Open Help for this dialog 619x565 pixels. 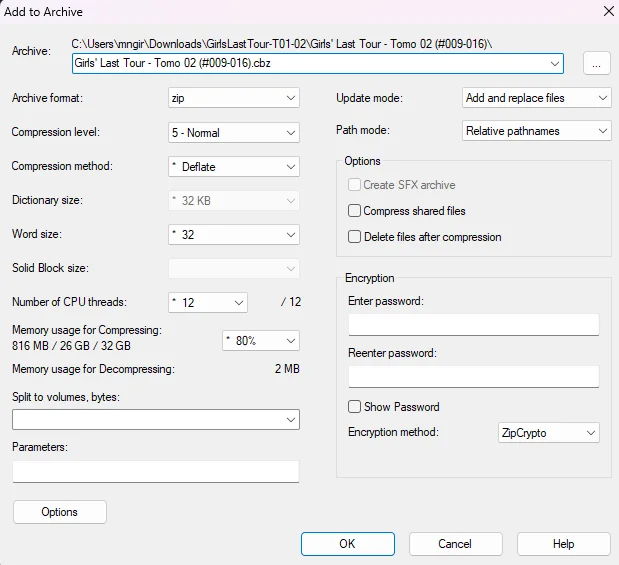pyautogui.click(x=563, y=544)
